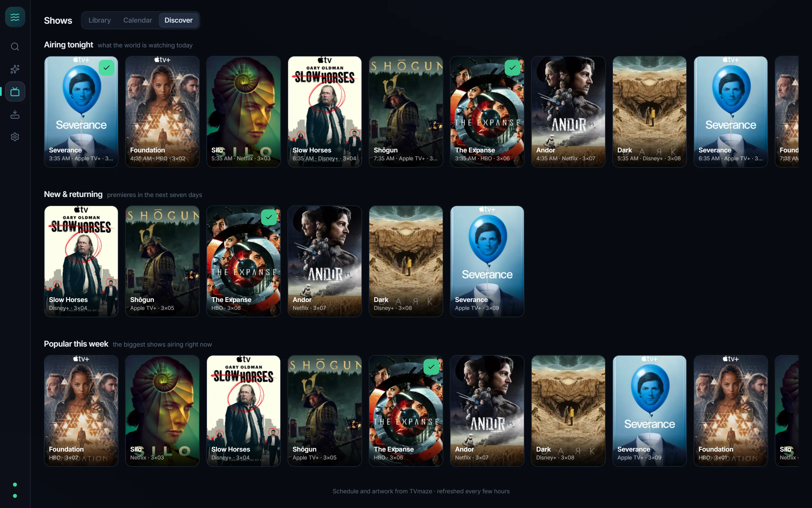
Task: Open the downloads sidebar icon
Action: [15, 114]
